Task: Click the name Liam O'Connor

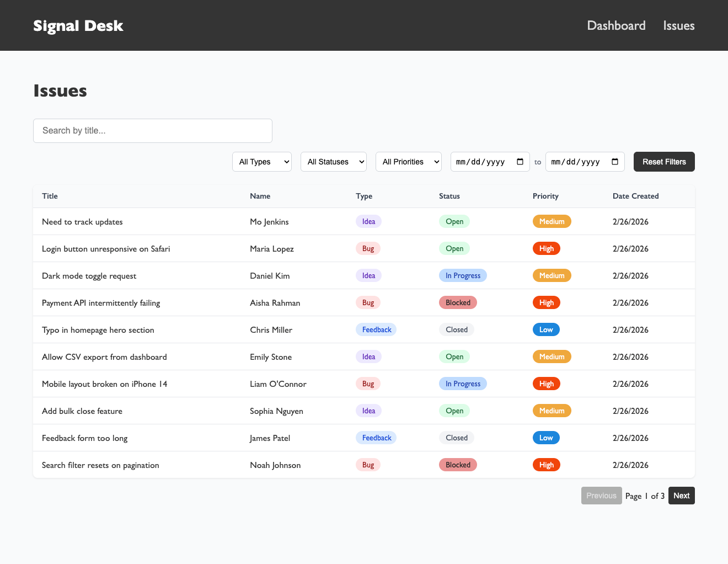Action: pyautogui.click(x=278, y=384)
